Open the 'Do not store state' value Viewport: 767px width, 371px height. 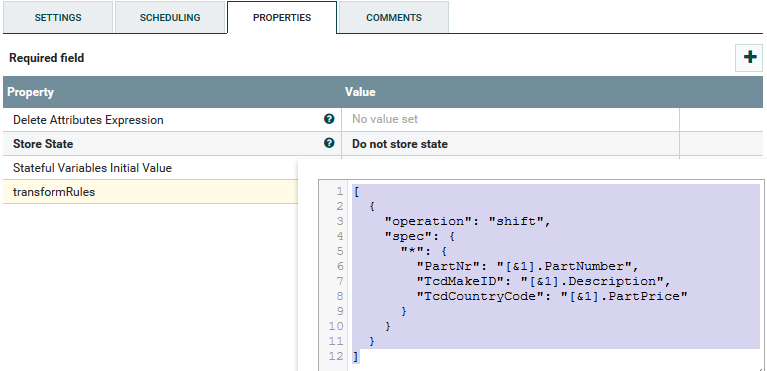point(510,144)
